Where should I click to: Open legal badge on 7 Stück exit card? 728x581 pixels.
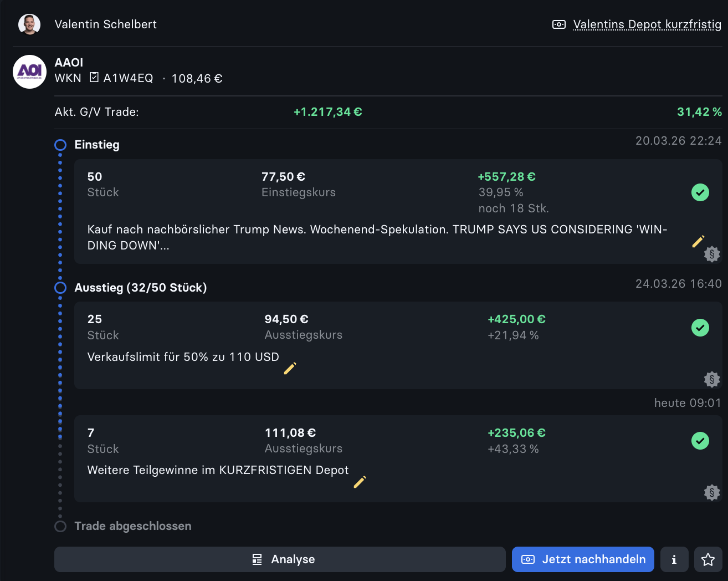click(x=711, y=492)
